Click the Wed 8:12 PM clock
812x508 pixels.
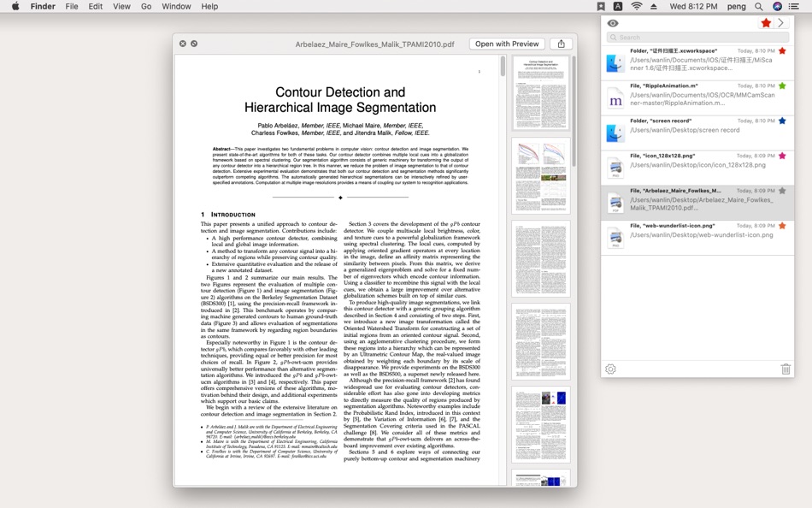pos(693,6)
